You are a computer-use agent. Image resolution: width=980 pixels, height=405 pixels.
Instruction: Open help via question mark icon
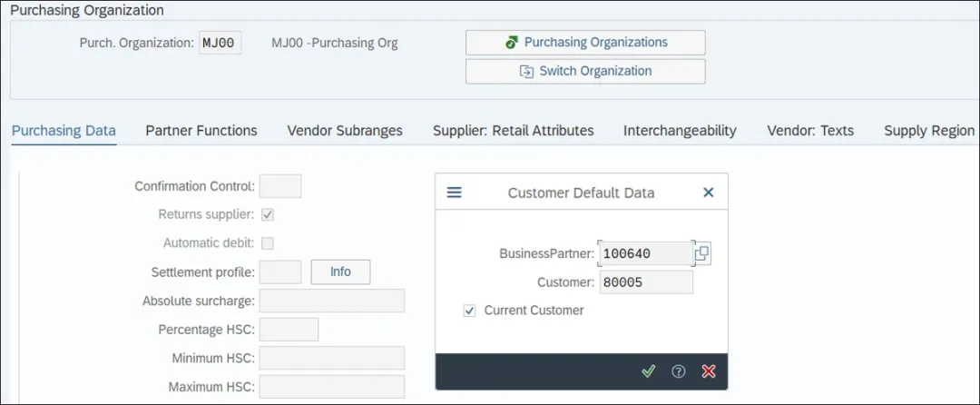pos(678,371)
